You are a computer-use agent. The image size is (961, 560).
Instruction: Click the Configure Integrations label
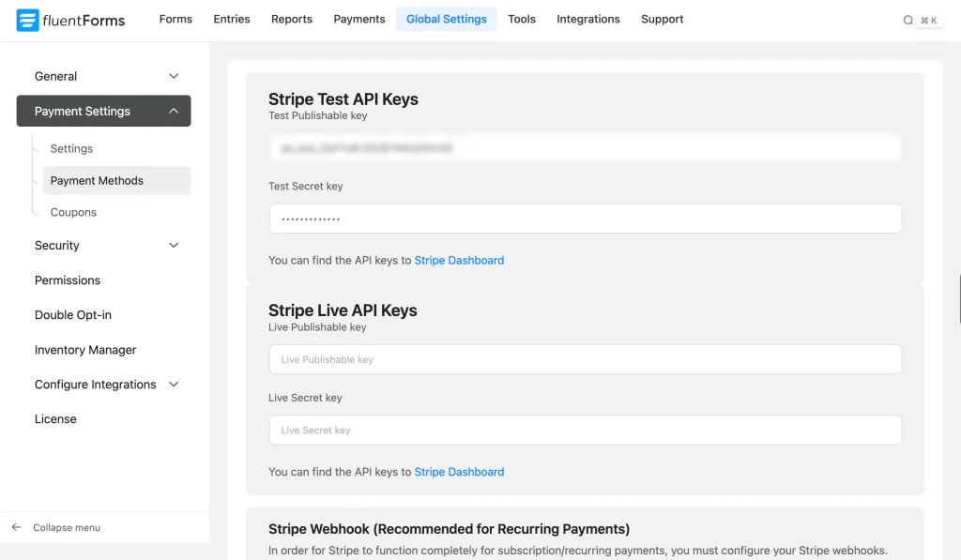96,385
